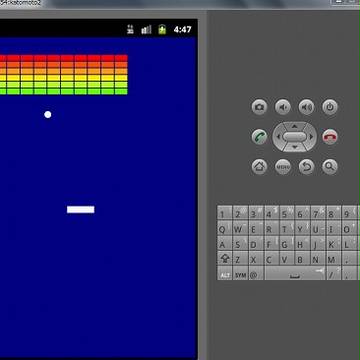Viewport: 360px width, 360px height.
Task: Click the C key
Action: pos(271,258)
